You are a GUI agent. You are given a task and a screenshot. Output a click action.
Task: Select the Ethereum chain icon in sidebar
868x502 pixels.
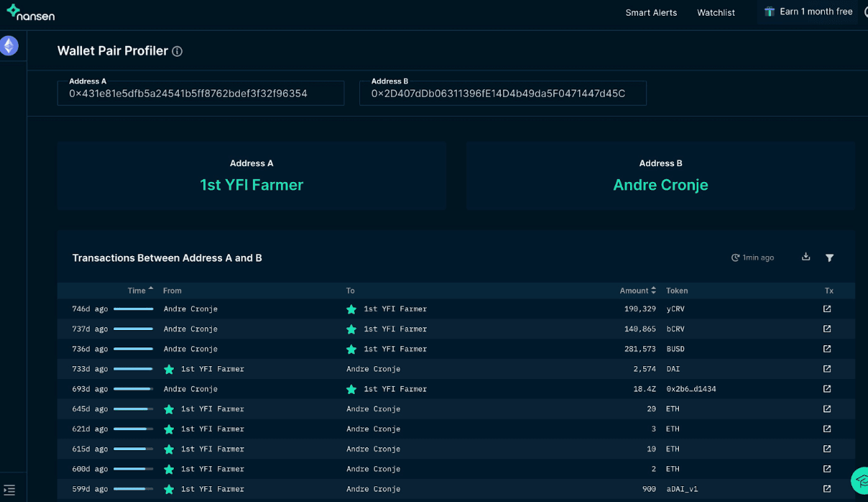(x=9, y=46)
